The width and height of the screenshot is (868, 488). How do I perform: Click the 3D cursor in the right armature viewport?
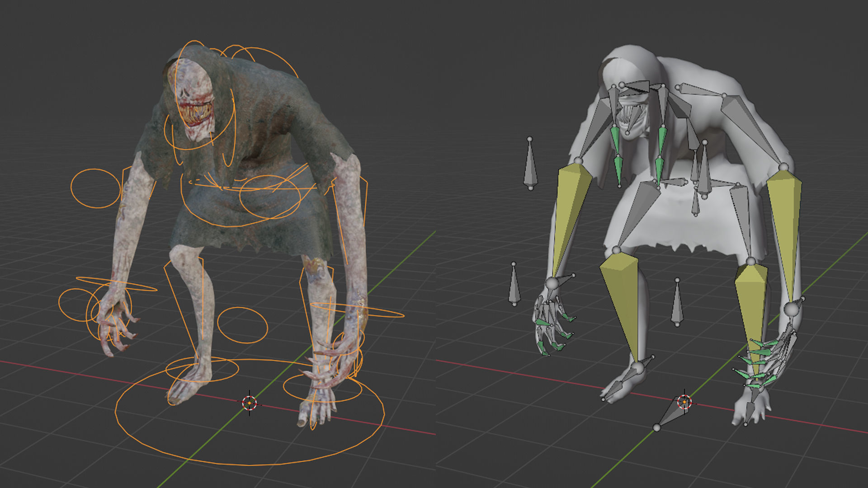click(x=685, y=401)
